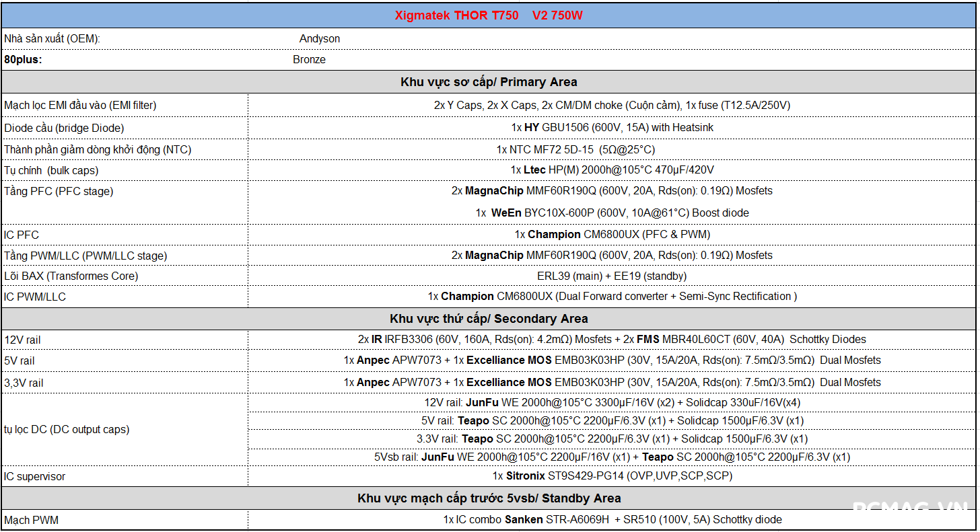Click the EMI filter row label

(x=80, y=106)
